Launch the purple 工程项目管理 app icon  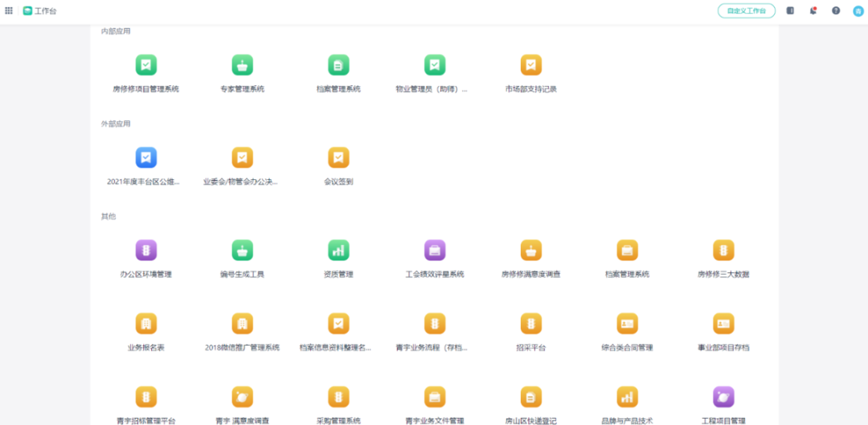723,396
